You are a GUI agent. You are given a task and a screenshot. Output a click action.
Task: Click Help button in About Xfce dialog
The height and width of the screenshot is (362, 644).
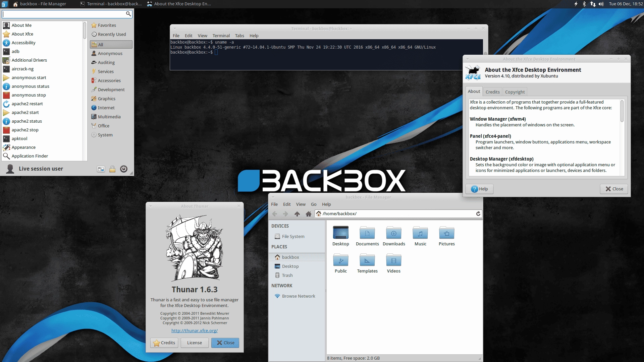pyautogui.click(x=479, y=189)
